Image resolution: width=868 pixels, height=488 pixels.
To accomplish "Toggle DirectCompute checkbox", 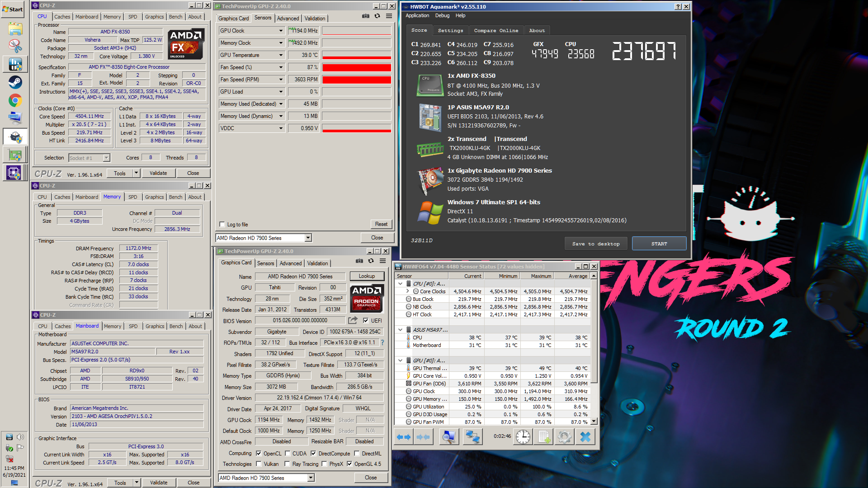I will click(x=313, y=453).
